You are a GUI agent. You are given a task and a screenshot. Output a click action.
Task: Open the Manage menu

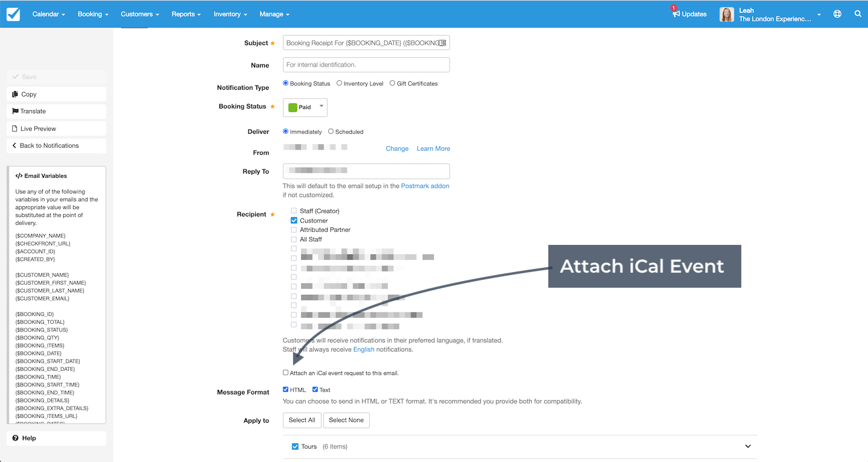(x=274, y=14)
